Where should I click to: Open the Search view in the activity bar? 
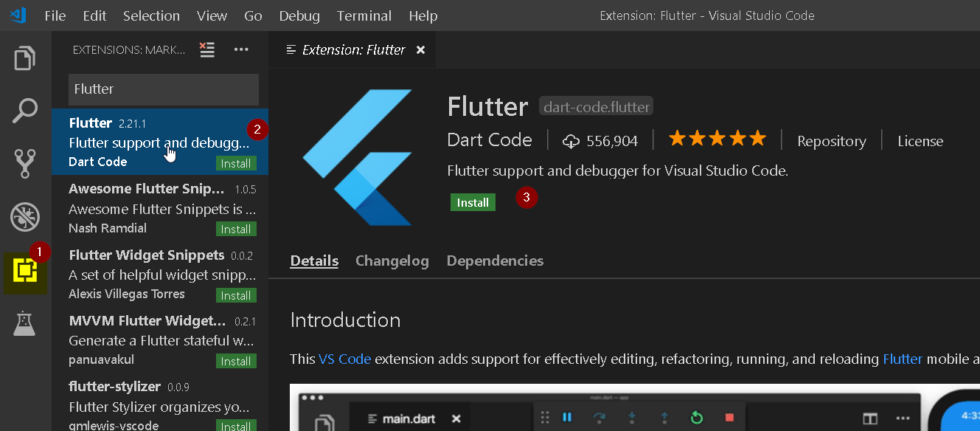25,111
